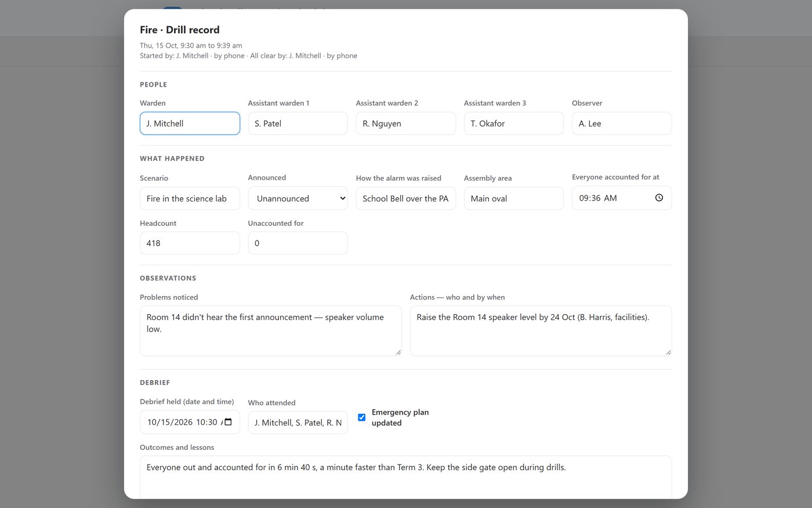
Task: Grab the Problems noticed textarea resize handle
Action: 398,352
